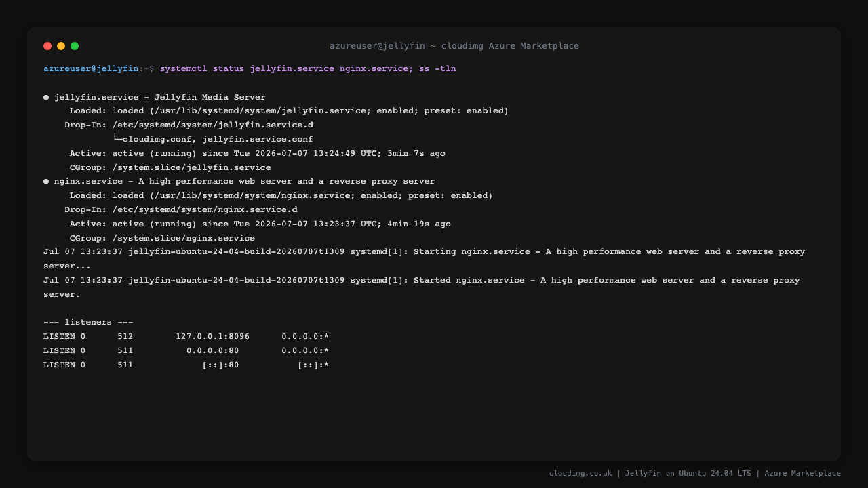Click the Active line showing 4min 19s ago
The width and height of the screenshot is (868, 488).
pos(260,224)
